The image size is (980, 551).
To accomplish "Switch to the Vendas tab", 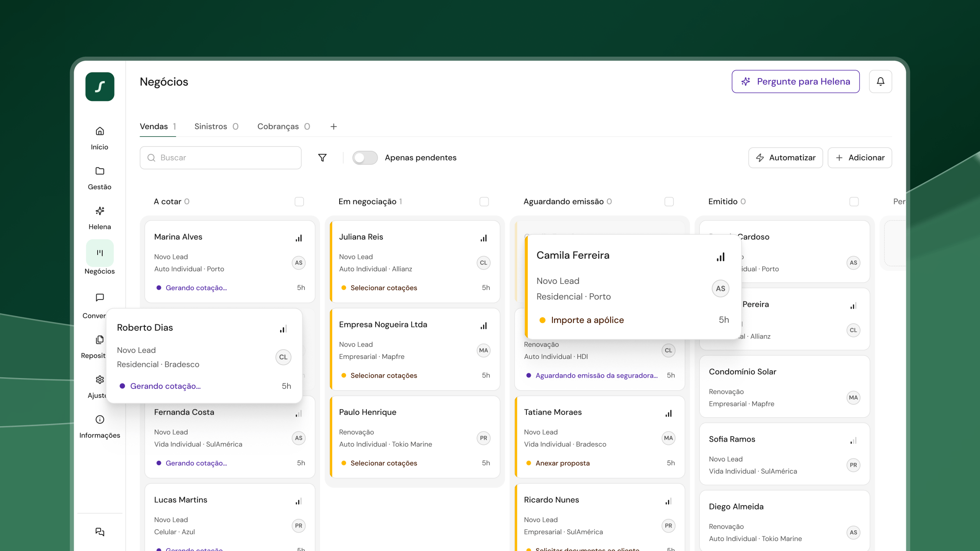I will [158, 126].
